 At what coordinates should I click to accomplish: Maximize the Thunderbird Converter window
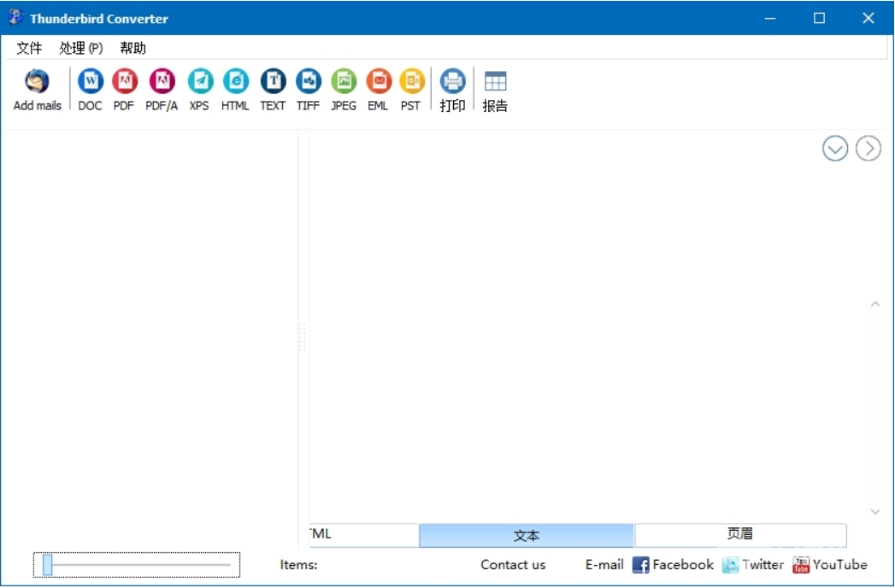(819, 18)
